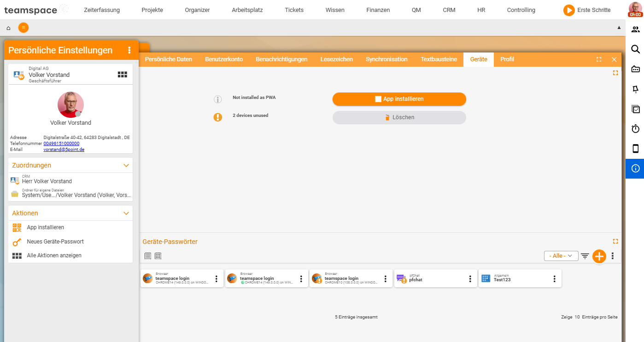Switch to list view in Geräte-Passwörter

(148, 256)
